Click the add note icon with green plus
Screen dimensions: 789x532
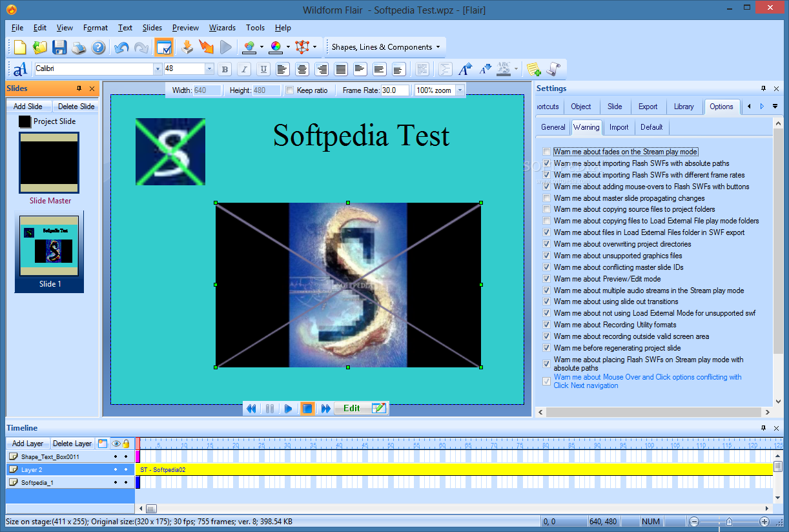coord(533,69)
